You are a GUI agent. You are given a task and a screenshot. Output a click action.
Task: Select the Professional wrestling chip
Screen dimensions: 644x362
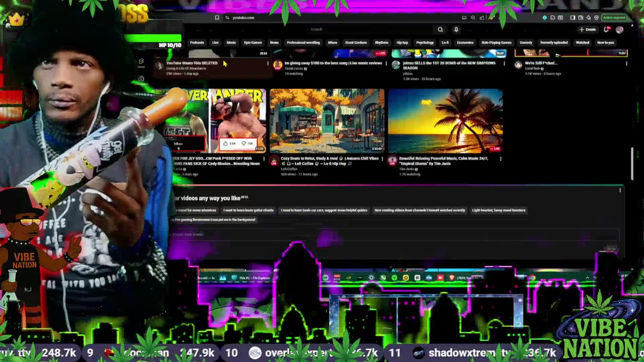pyautogui.click(x=303, y=43)
